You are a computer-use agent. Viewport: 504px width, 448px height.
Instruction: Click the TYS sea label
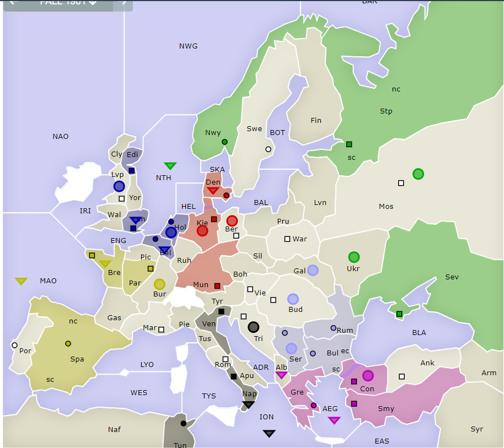click(x=209, y=396)
